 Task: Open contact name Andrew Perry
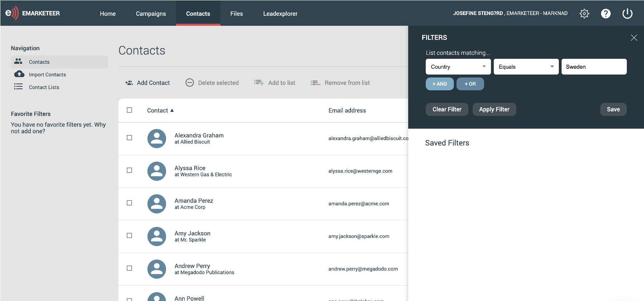pos(192,266)
